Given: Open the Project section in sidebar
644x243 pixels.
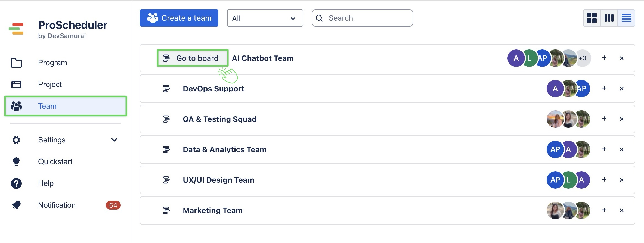Looking at the screenshot, I should click(x=50, y=85).
